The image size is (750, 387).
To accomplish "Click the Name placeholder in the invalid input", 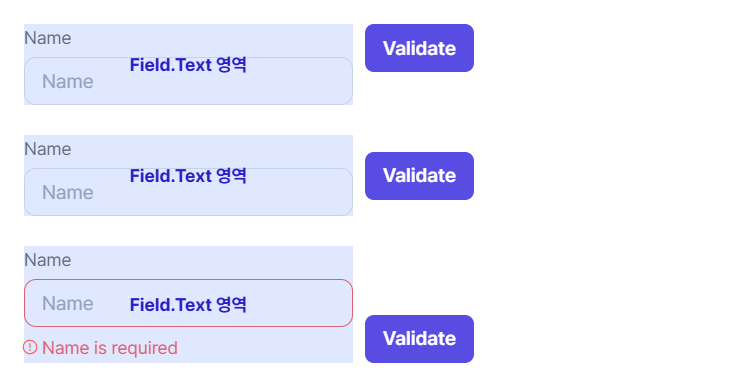I will [67, 303].
